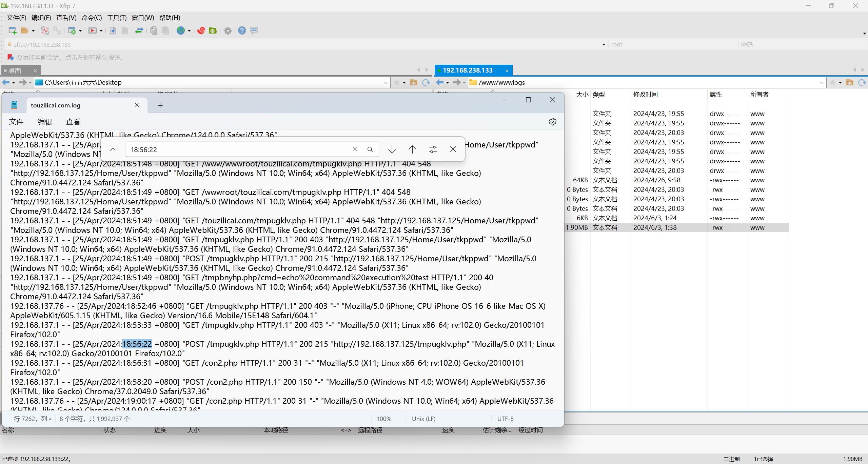Click the blue Help question mark icon
This screenshot has height=464, width=868.
pos(242,31)
